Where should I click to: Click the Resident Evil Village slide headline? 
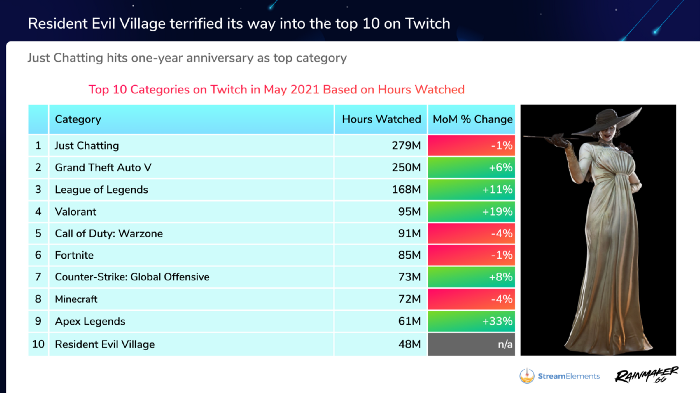(x=239, y=23)
